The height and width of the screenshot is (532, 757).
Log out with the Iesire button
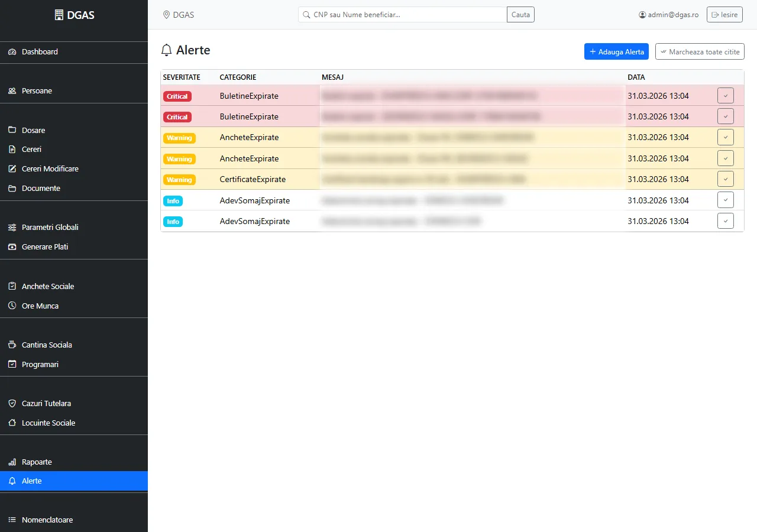pos(724,15)
